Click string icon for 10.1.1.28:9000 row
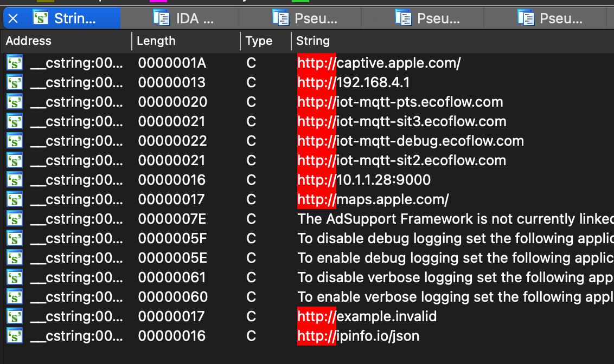The width and height of the screenshot is (614, 364). [15, 180]
